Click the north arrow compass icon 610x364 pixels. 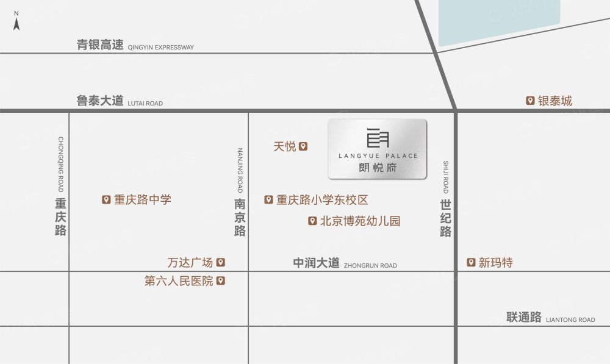(16, 21)
